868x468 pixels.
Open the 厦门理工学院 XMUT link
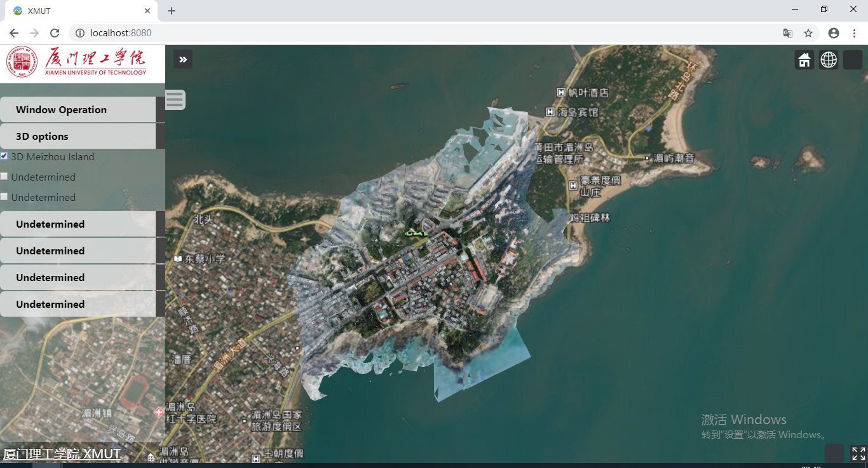click(60, 453)
